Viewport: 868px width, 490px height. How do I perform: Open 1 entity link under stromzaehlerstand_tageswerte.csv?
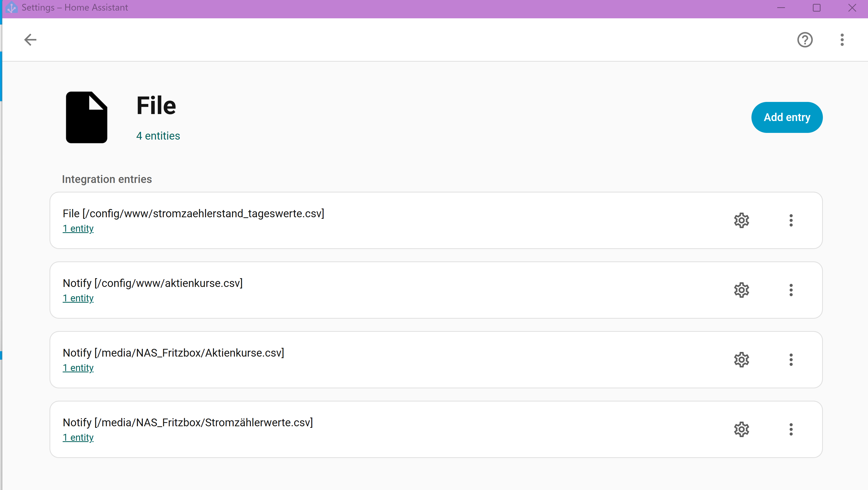click(78, 229)
